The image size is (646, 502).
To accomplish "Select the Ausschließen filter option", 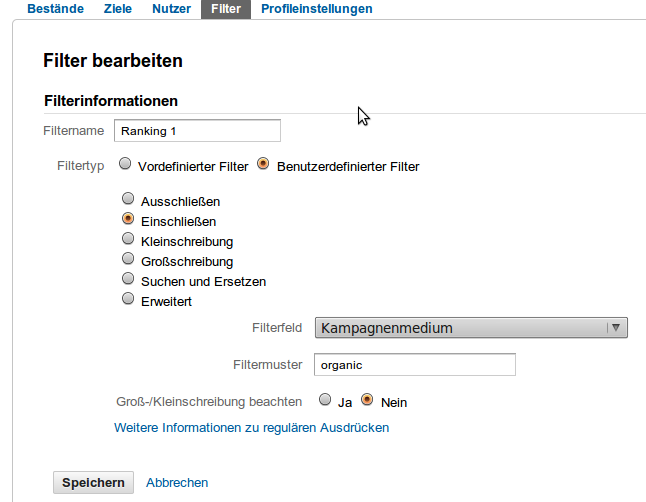I will point(128,199).
